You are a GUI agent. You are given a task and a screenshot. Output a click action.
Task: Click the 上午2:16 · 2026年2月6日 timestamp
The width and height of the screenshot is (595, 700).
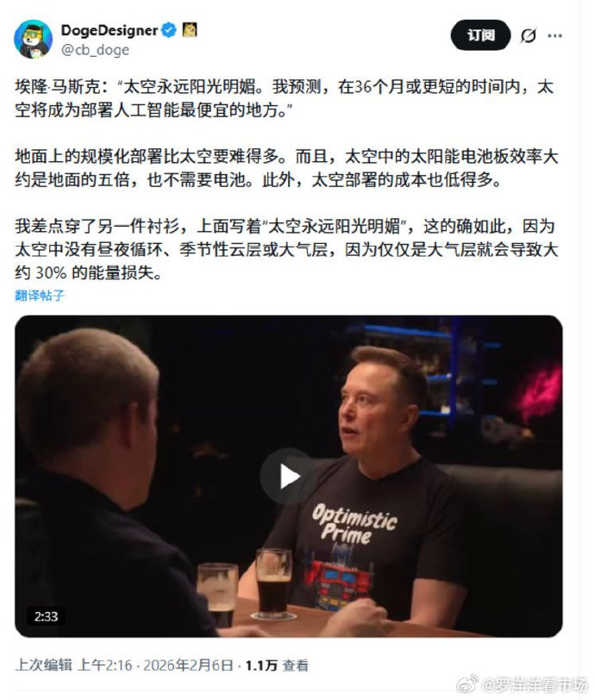[x=155, y=665]
